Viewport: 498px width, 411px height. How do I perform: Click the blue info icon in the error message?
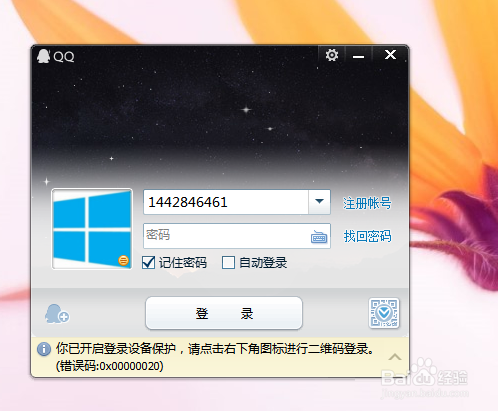[44, 349]
